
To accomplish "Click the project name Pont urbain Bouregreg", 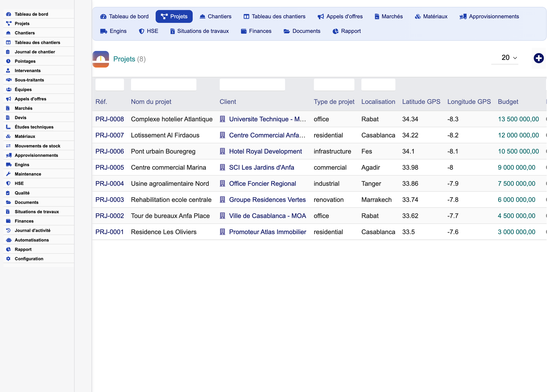I will [163, 152].
